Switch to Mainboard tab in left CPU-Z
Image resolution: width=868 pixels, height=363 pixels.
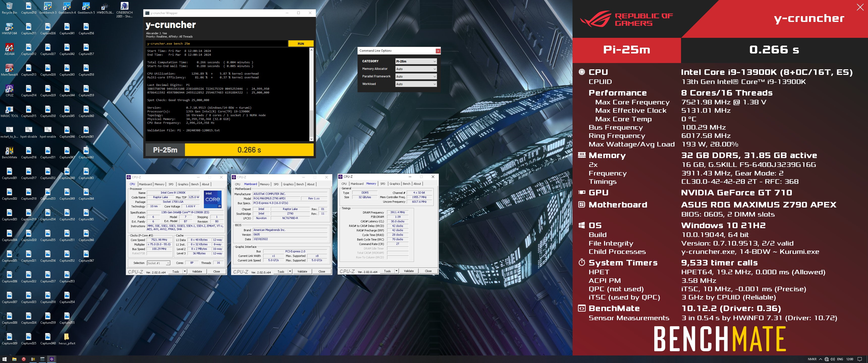tap(145, 184)
